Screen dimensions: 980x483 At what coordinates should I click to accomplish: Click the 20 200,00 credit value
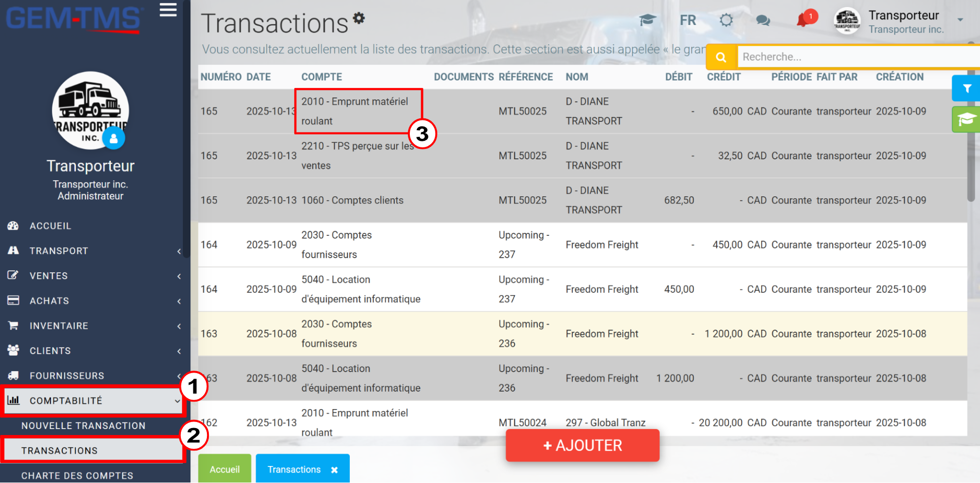tap(720, 423)
